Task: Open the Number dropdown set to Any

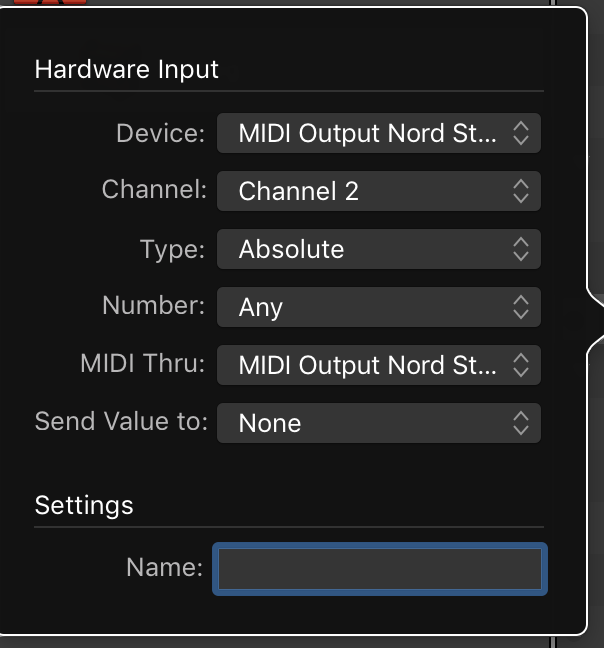Action: 378,307
